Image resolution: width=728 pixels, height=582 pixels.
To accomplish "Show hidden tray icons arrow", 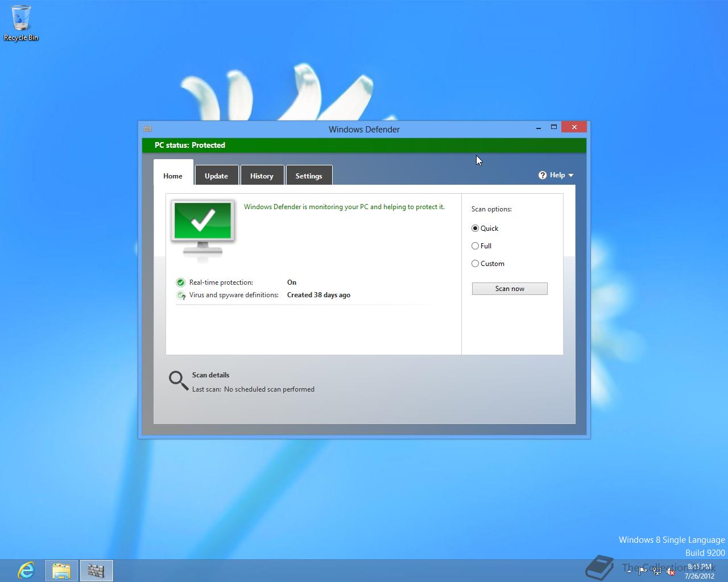I will (629, 571).
